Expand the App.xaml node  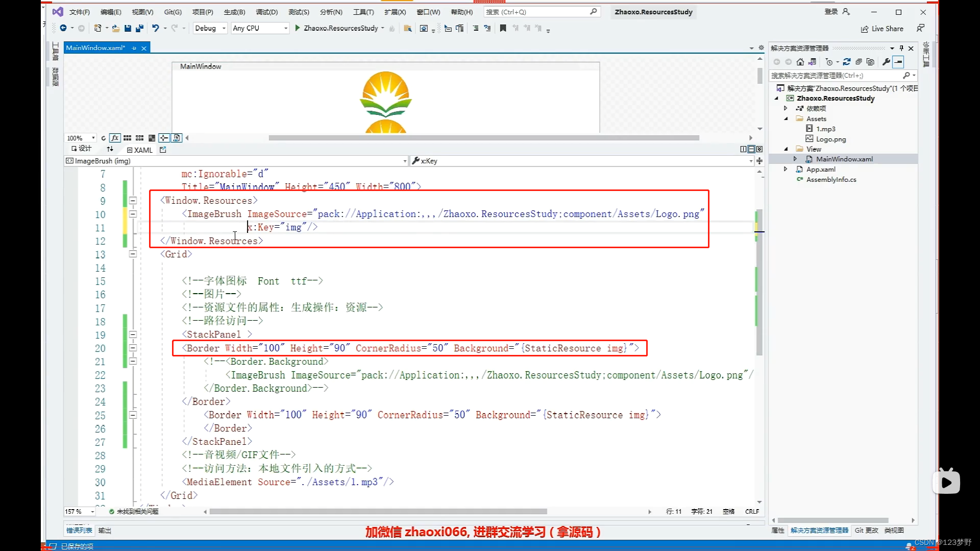tap(786, 169)
